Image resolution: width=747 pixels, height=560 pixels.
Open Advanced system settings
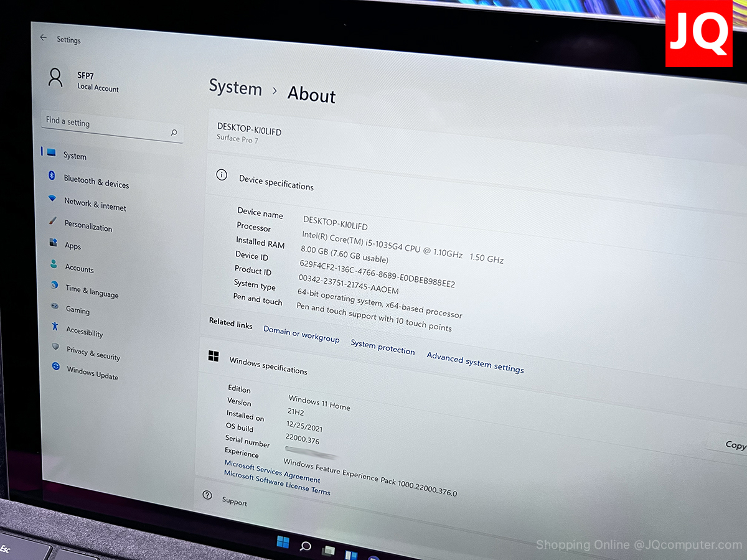(x=475, y=362)
